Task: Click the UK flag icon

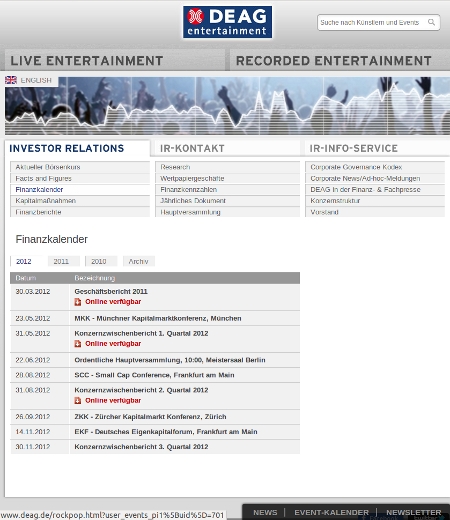Action: pyautogui.click(x=11, y=80)
